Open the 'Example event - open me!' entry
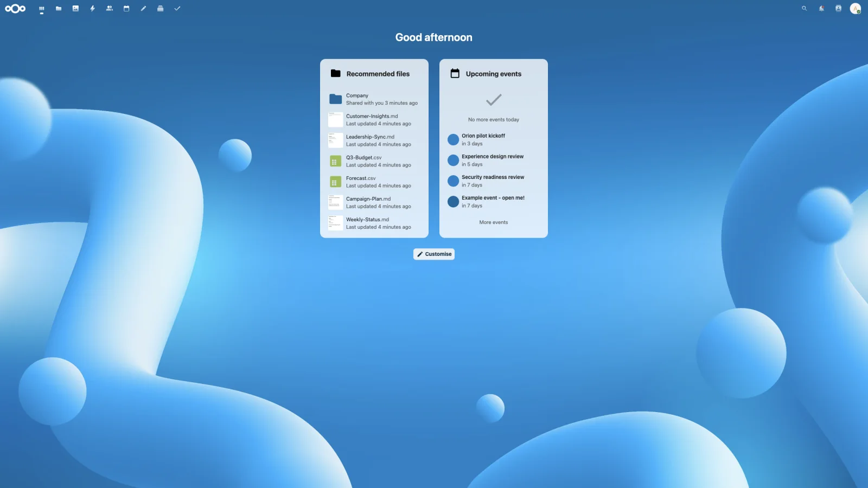 click(494, 202)
